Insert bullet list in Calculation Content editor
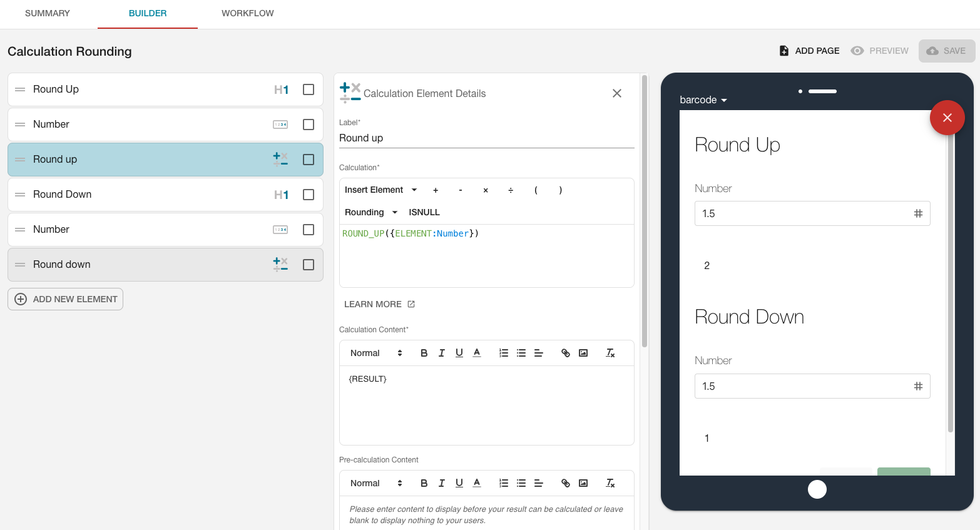Screen dimensions: 980x530 (x=521, y=353)
